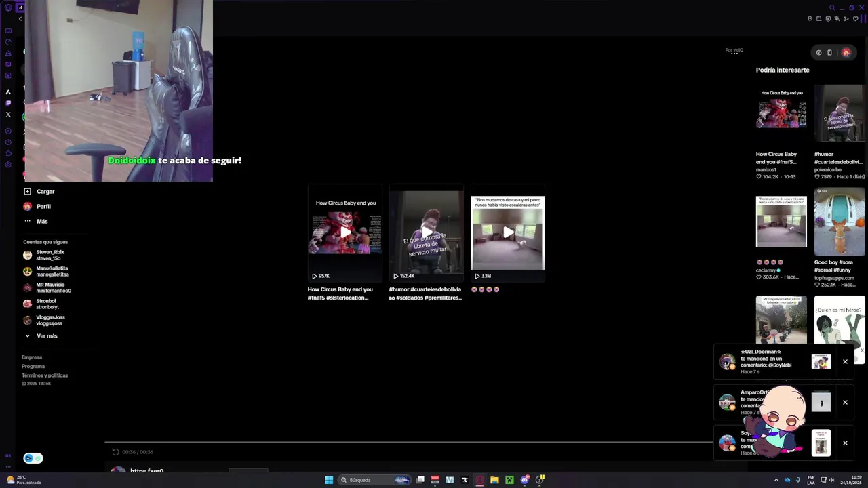Open suggested video by ceciarmy
Image resolution: width=868 pixels, height=488 pixels.
click(x=781, y=222)
